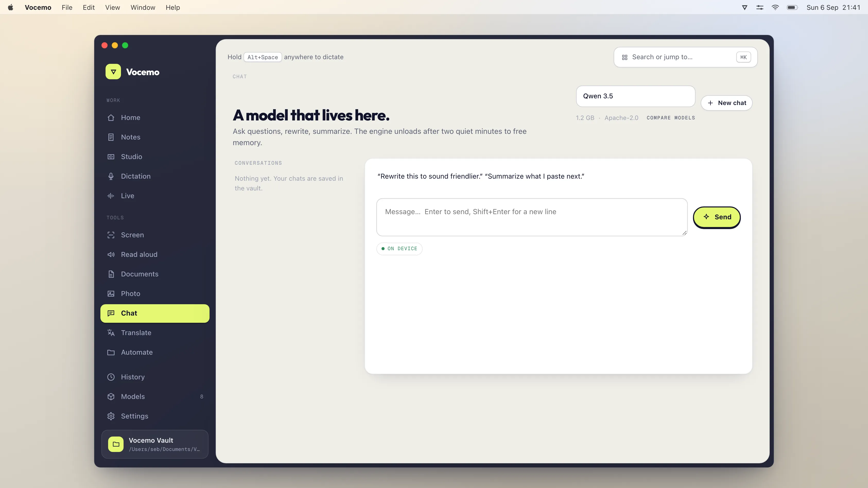Open the Help menu
This screenshot has height=488, width=868.
coord(173,7)
